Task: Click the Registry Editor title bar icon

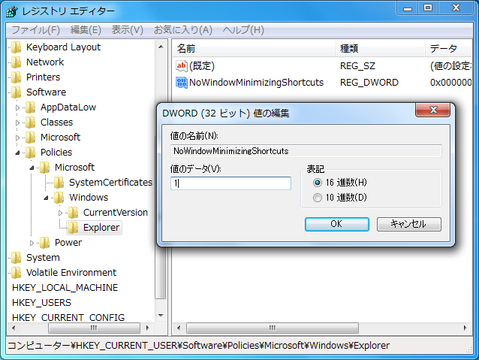Action: click(12, 11)
